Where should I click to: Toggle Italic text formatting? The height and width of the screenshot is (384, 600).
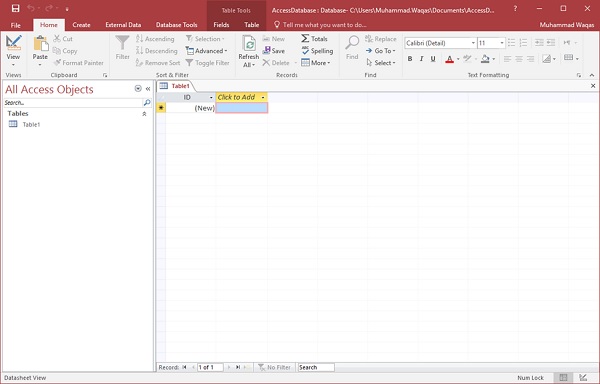pyautogui.click(x=421, y=59)
